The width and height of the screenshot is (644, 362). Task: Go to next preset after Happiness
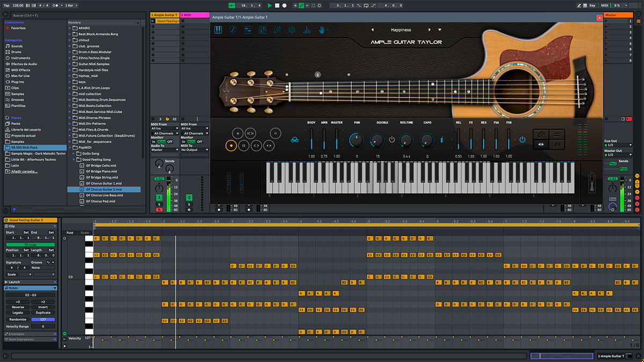point(429,30)
